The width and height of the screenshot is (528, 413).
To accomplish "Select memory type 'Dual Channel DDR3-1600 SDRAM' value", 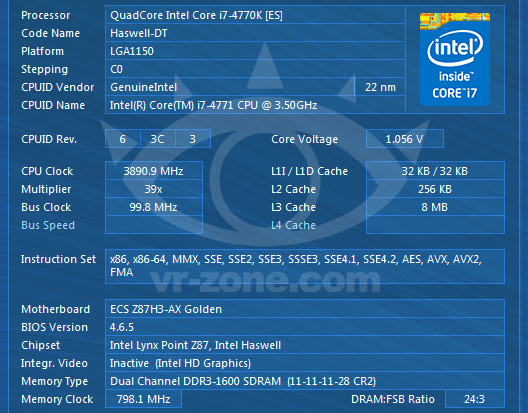I will coord(243,381).
